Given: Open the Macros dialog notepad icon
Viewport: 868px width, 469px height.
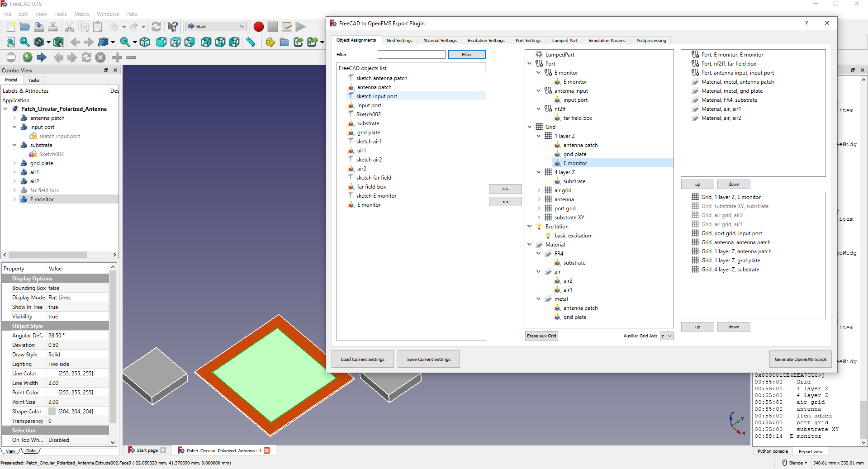Looking at the screenshot, I should (287, 27).
